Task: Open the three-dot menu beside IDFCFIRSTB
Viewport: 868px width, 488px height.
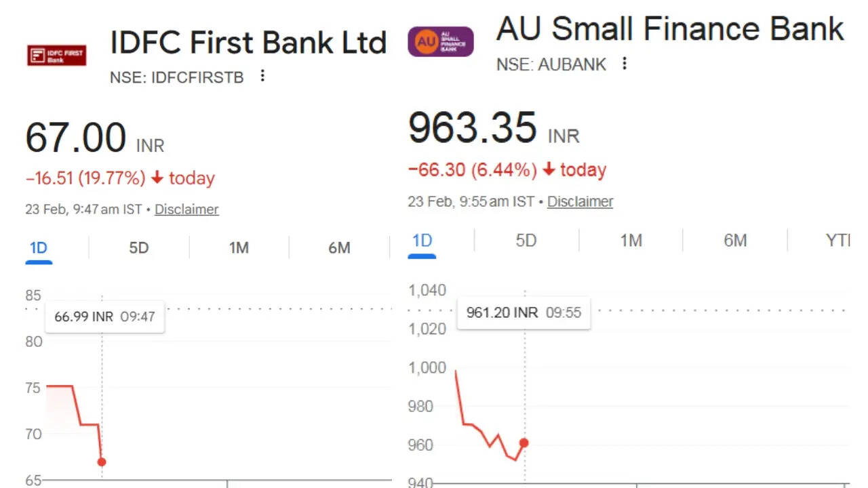Action: (x=262, y=76)
